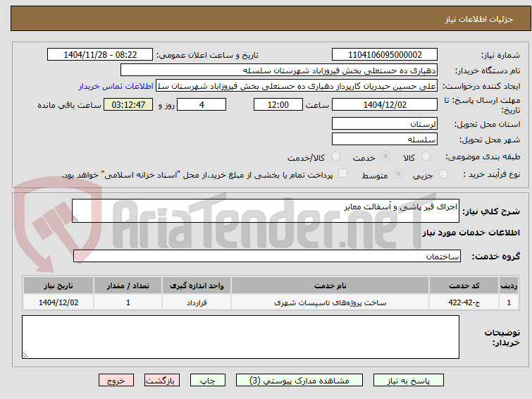Click the تاریخ نیاز column header

pos(58,286)
